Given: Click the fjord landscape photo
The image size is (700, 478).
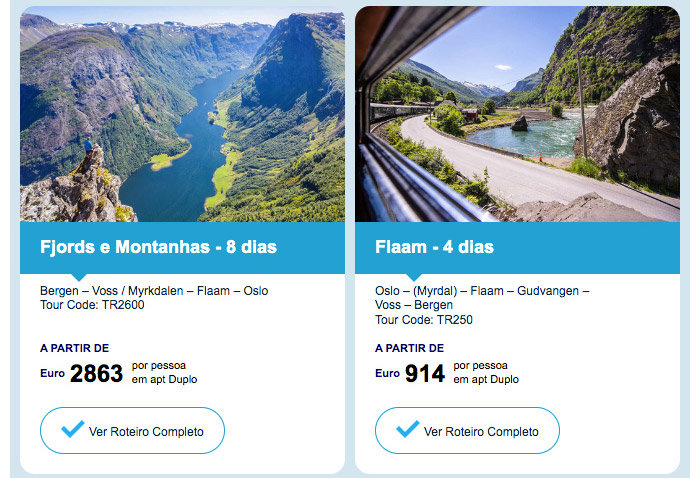Looking at the screenshot, I should [182, 114].
